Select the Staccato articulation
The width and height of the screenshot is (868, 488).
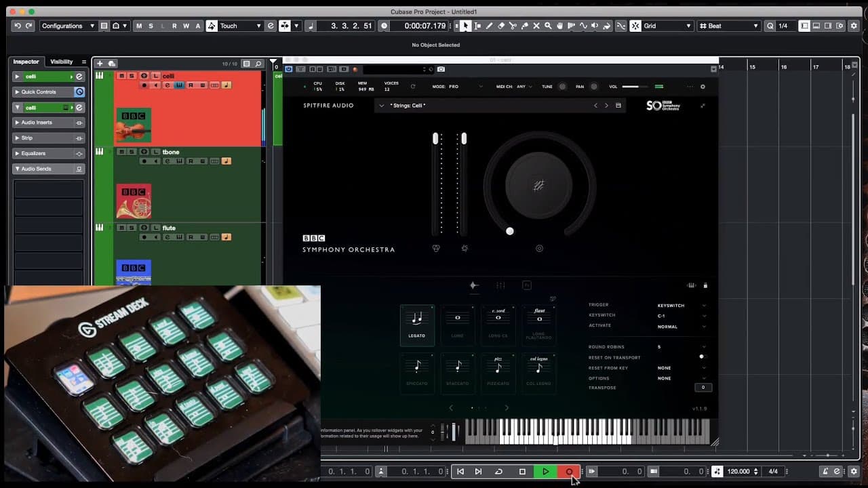[x=458, y=373]
